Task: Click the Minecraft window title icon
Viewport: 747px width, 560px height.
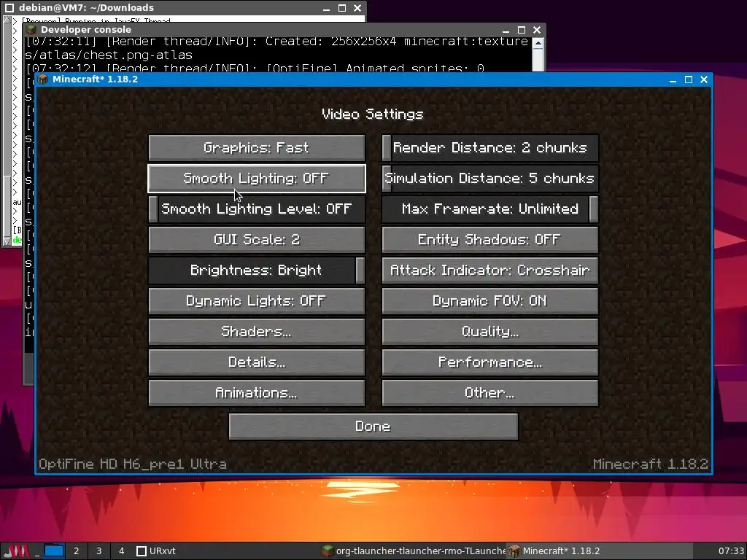Action: [x=43, y=79]
